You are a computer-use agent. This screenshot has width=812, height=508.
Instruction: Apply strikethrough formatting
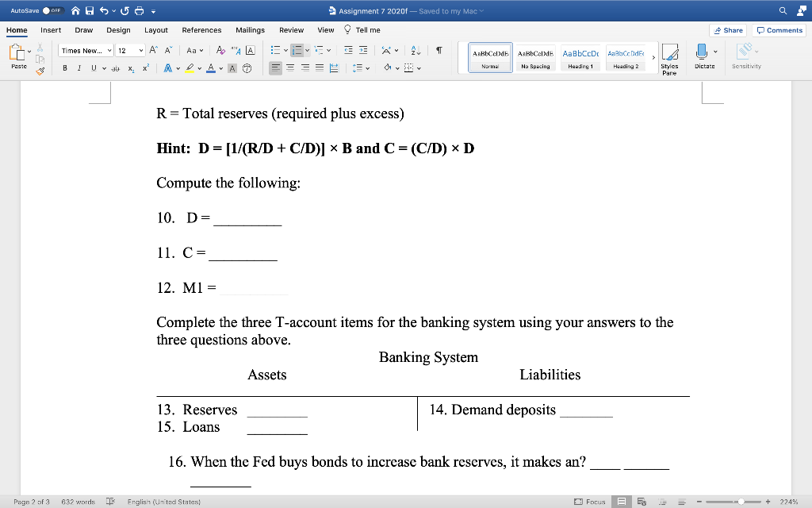[x=115, y=68]
